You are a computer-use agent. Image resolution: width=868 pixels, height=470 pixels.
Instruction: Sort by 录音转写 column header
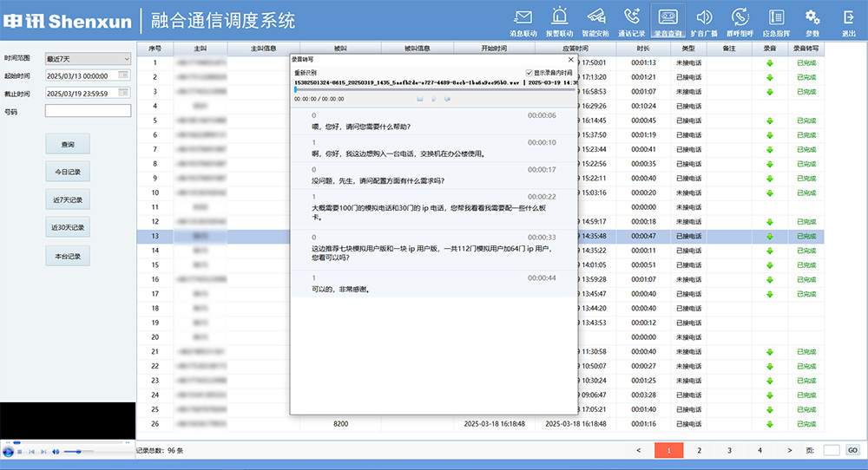click(806, 49)
